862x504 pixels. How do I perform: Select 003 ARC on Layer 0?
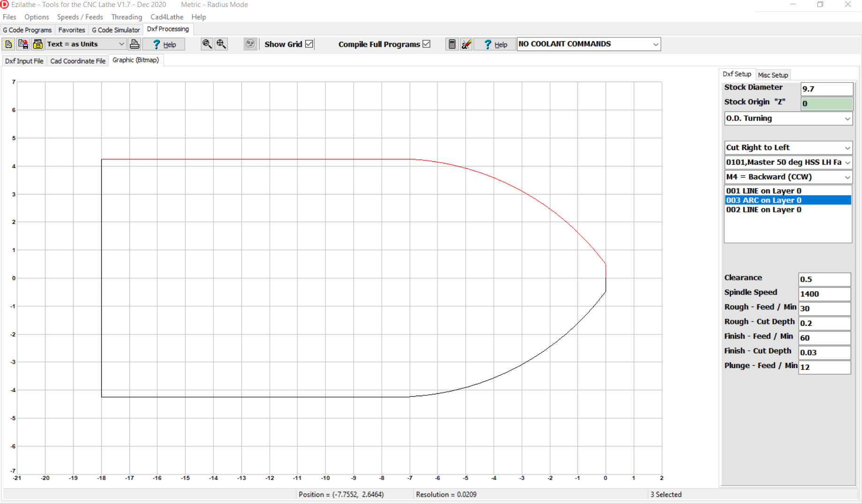coord(788,200)
